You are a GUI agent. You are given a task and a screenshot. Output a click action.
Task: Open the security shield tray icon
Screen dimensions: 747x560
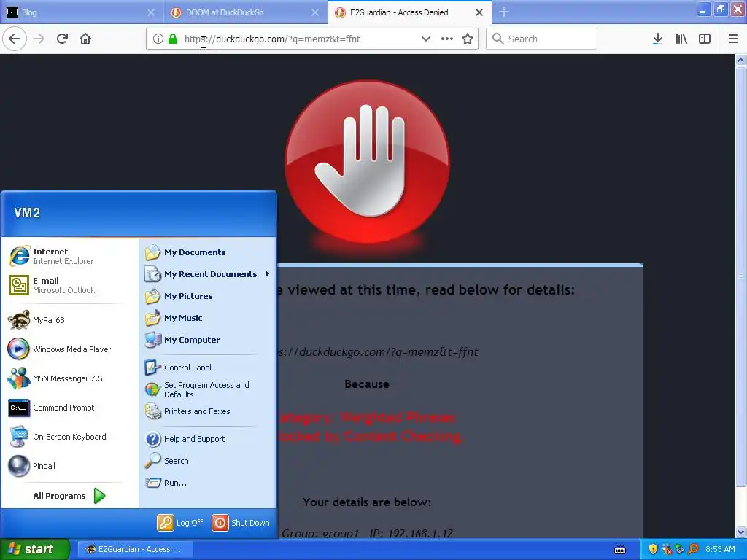pyautogui.click(x=653, y=549)
